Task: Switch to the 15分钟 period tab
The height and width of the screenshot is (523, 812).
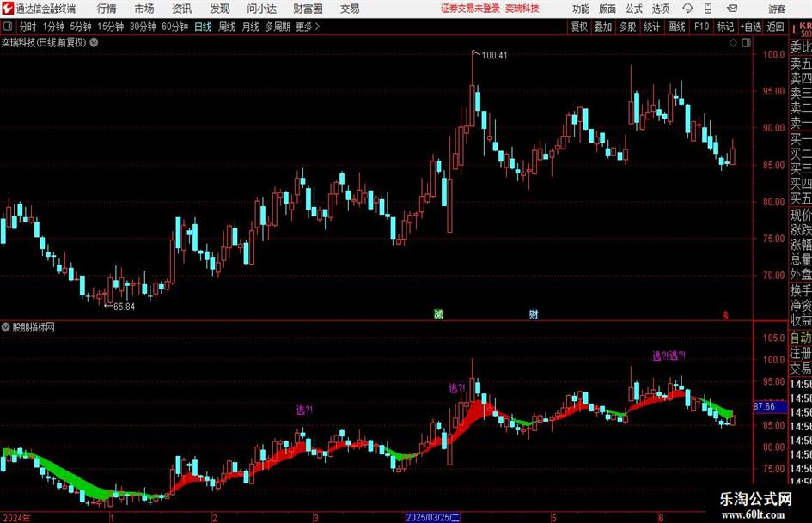Action: (x=110, y=27)
